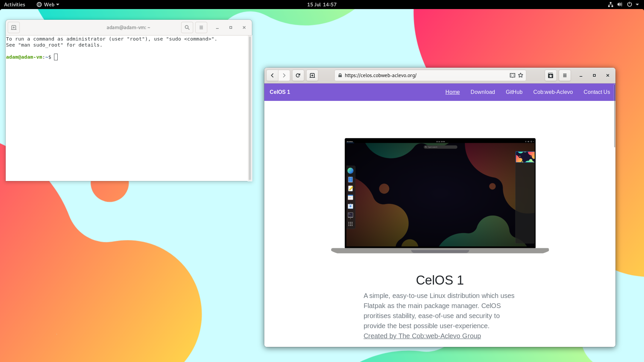The image size is (644, 362).
Task: Toggle reader mode in address bar
Action: pyautogui.click(x=512, y=75)
